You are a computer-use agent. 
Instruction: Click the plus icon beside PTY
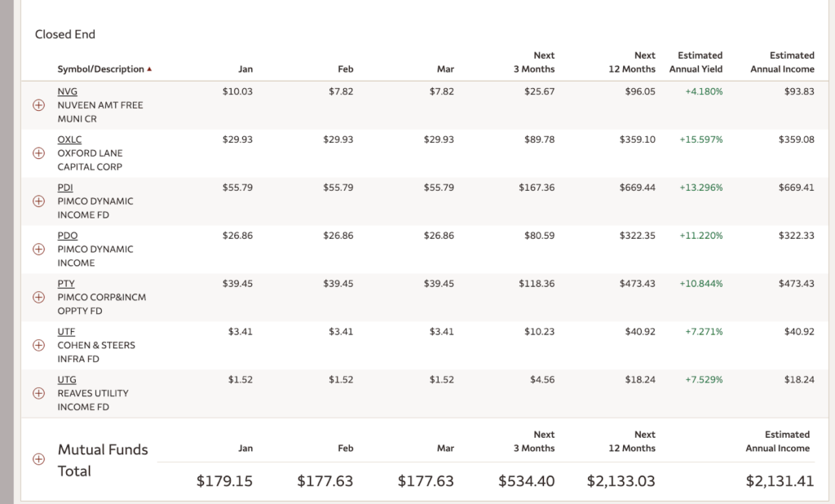(x=38, y=298)
